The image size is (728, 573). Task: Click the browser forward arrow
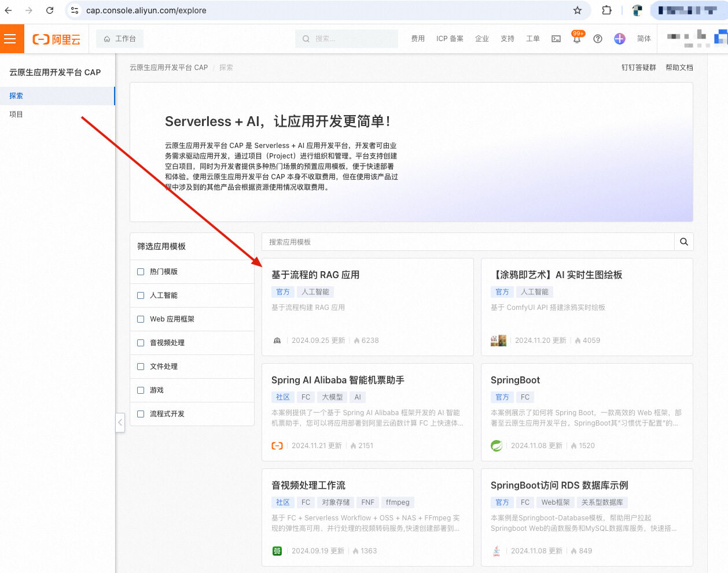click(29, 10)
